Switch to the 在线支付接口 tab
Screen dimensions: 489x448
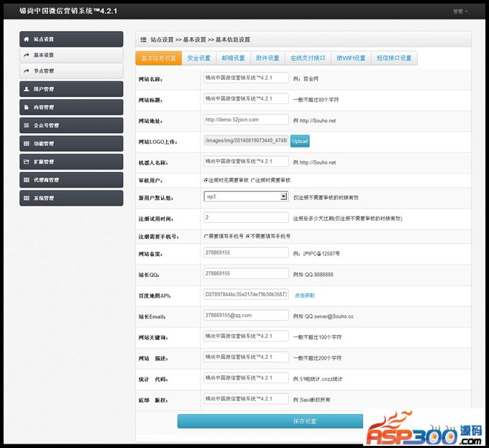(308, 58)
